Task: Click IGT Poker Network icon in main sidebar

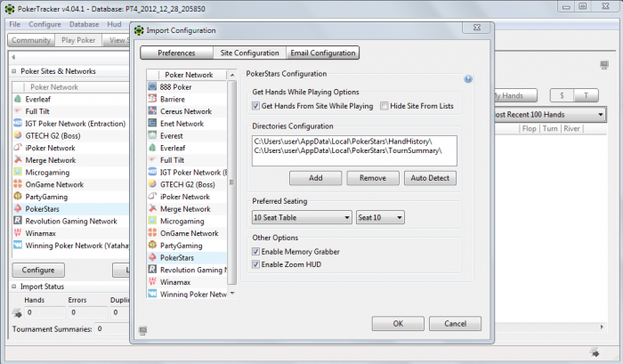Action: (18, 123)
